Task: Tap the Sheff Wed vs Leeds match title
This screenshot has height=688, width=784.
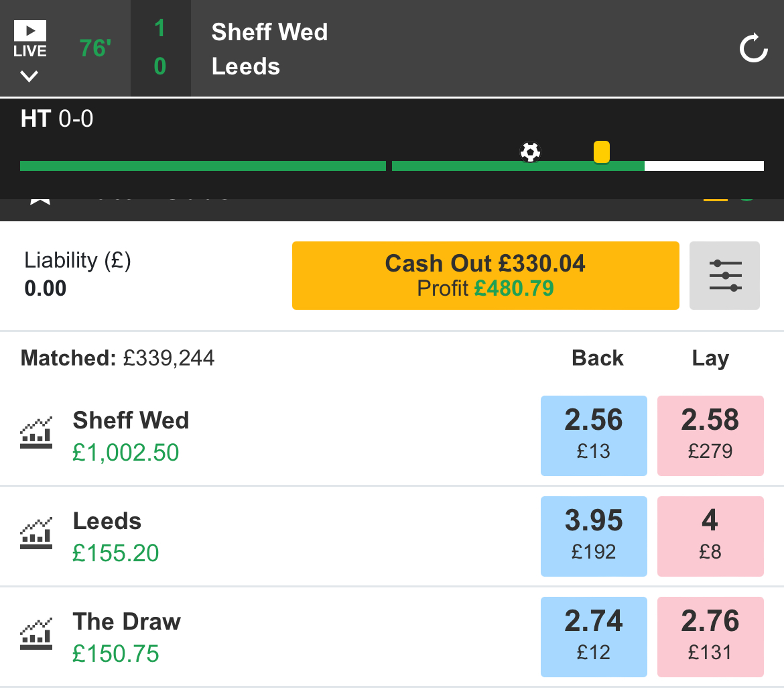Action: pos(269,49)
